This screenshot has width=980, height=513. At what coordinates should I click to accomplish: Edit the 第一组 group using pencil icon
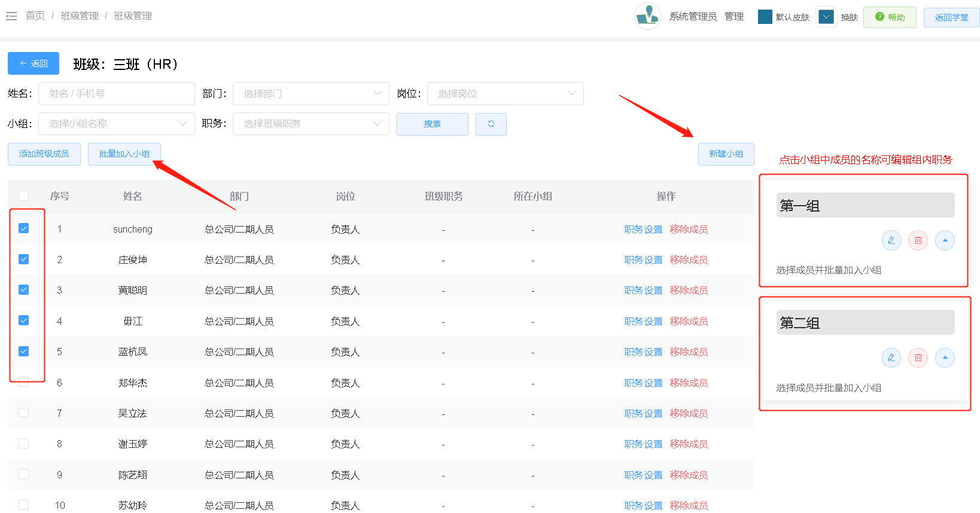[x=891, y=241]
